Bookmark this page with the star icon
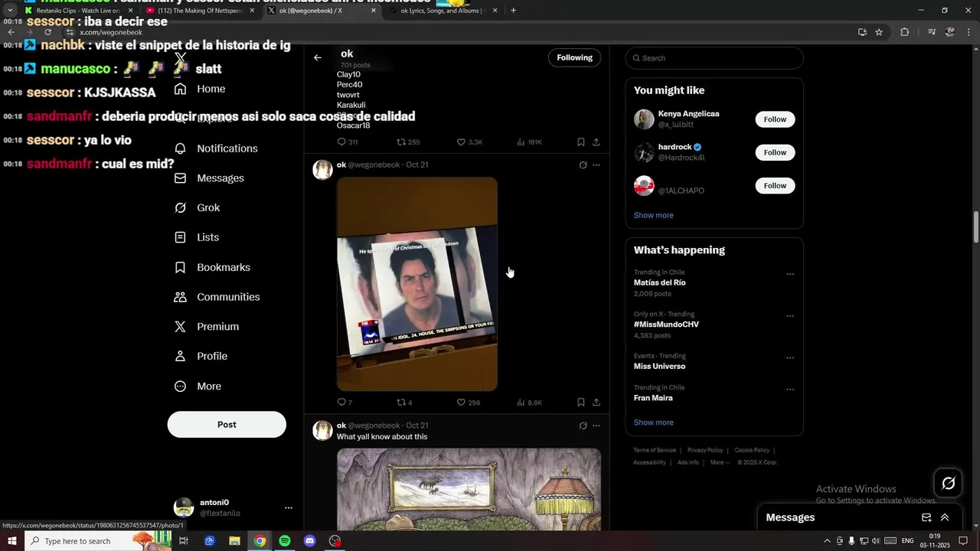This screenshot has height=551, width=980. pyautogui.click(x=879, y=32)
